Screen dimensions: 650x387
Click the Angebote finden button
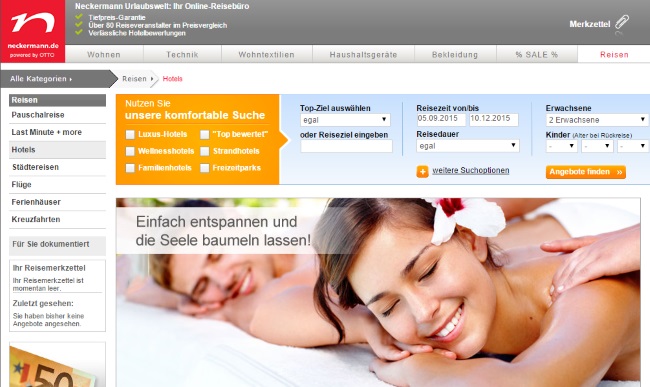(586, 172)
